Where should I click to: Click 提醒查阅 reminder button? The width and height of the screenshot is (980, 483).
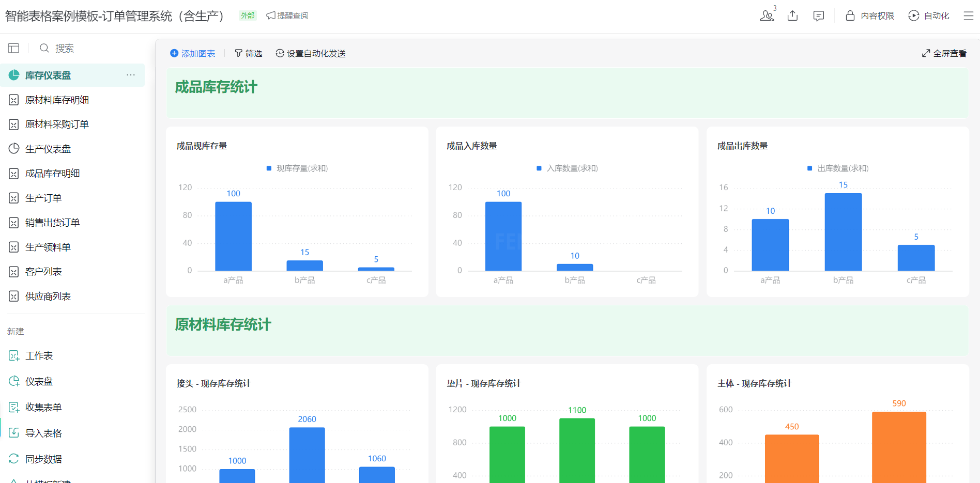coord(287,16)
